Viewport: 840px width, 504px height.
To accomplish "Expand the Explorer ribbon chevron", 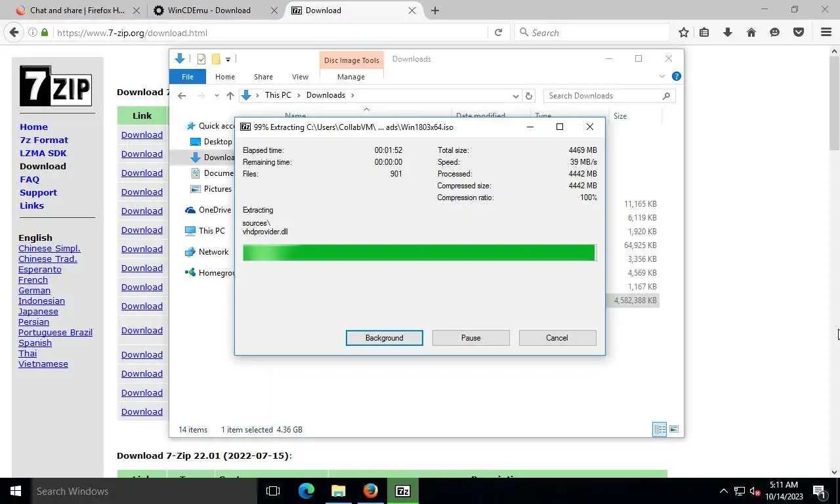I will click(661, 76).
